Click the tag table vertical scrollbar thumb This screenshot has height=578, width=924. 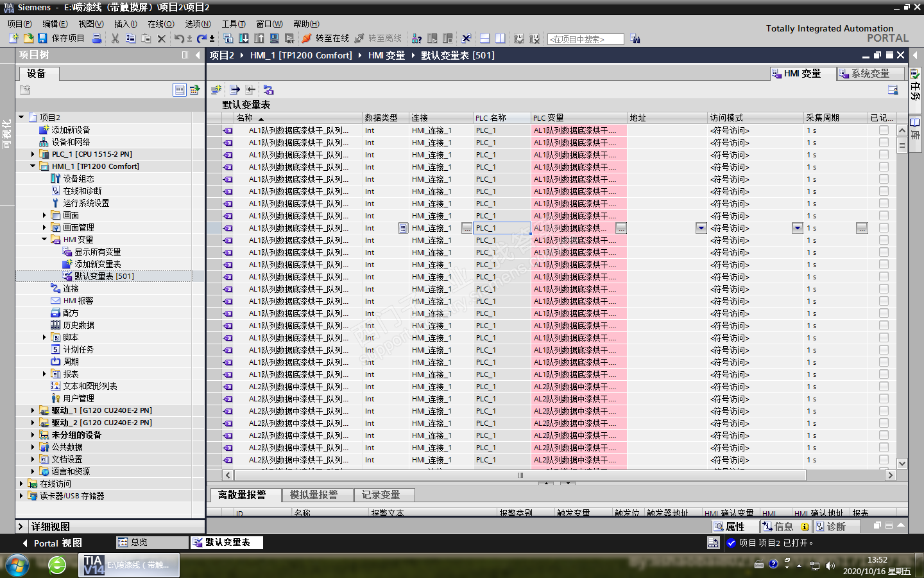(x=902, y=146)
